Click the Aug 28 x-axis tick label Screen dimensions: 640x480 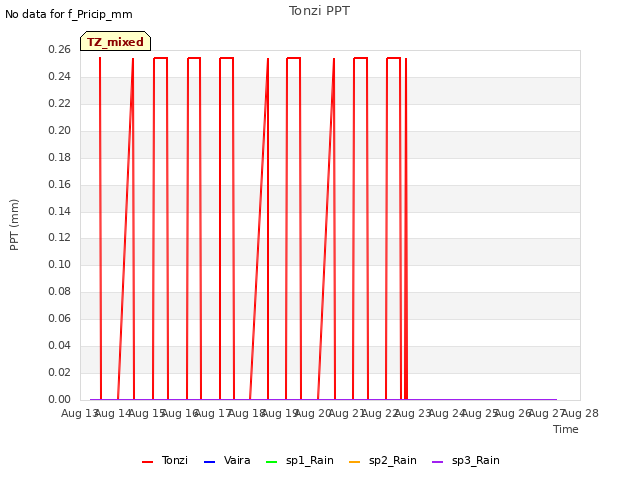click(580, 413)
